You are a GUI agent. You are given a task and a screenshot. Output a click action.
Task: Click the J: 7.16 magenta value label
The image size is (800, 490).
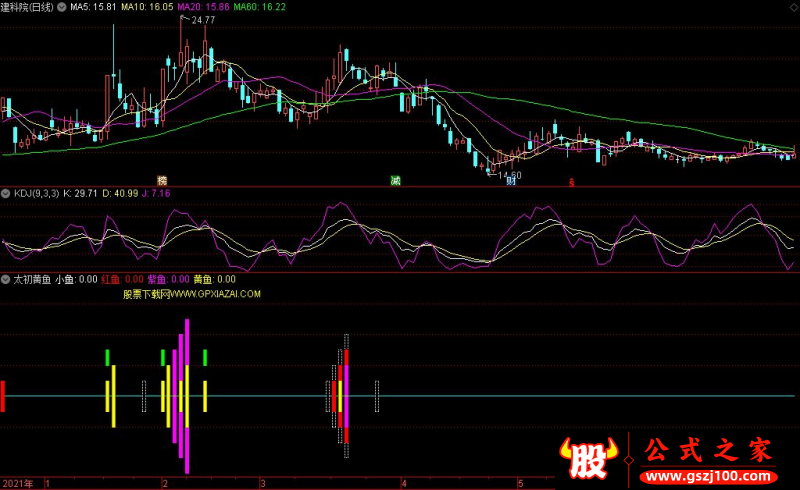[x=156, y=193]
